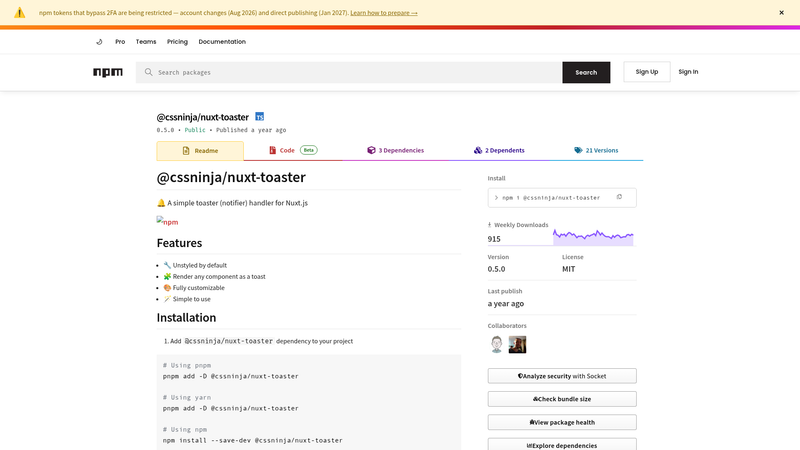This screenshot has height=450, width=800.
Task: Show the 21 Versions tab
Action: tap(596, 151)
